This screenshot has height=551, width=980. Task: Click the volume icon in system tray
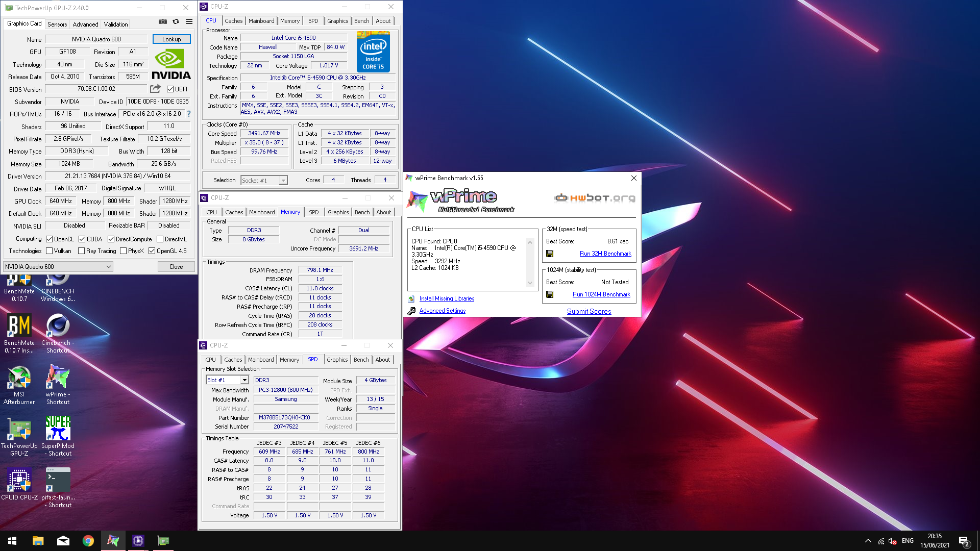tap(893, 541)
